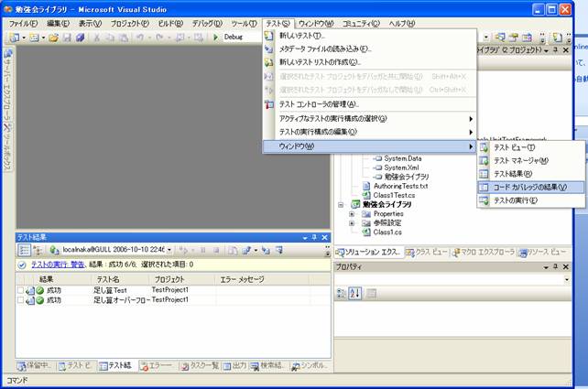The image size is (588, 389).
Task: Check the 足し算Test result checkbox
Action: (20, 290)
